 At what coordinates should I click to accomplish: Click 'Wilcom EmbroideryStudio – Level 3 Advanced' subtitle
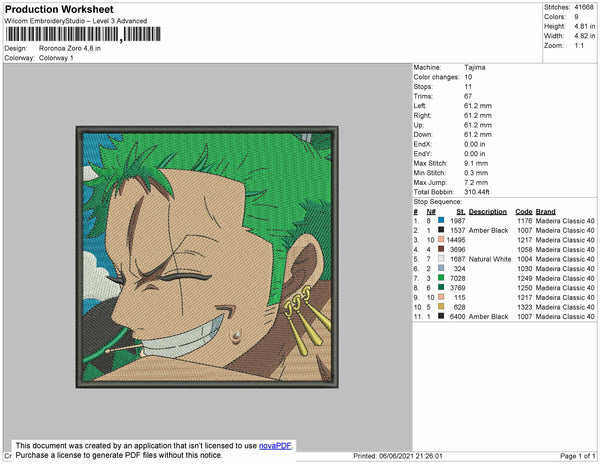76,21
